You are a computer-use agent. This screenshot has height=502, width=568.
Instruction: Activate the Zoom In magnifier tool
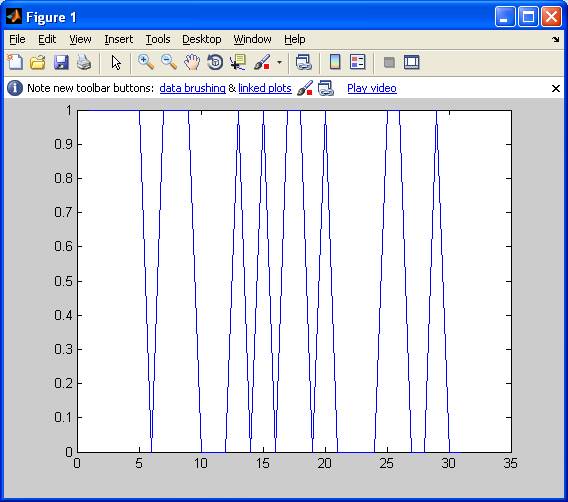(x=146, y=62)
